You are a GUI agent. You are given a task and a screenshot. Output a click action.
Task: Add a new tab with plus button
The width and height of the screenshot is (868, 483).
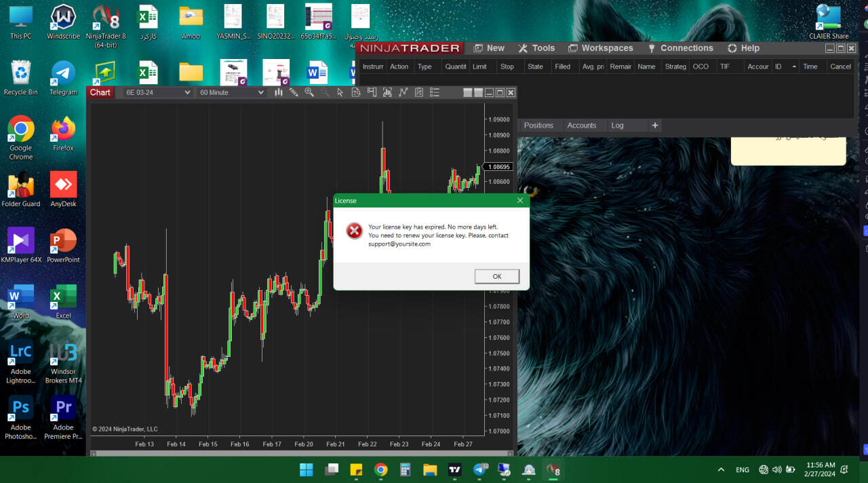(654, 125)
